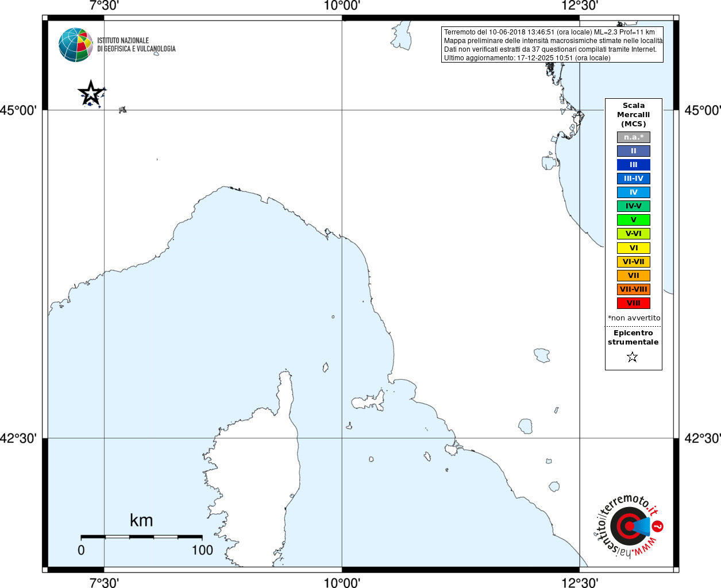
Task: Click the epicenter star marker on map
Action: pyautogui.click(x=90, y=93)
